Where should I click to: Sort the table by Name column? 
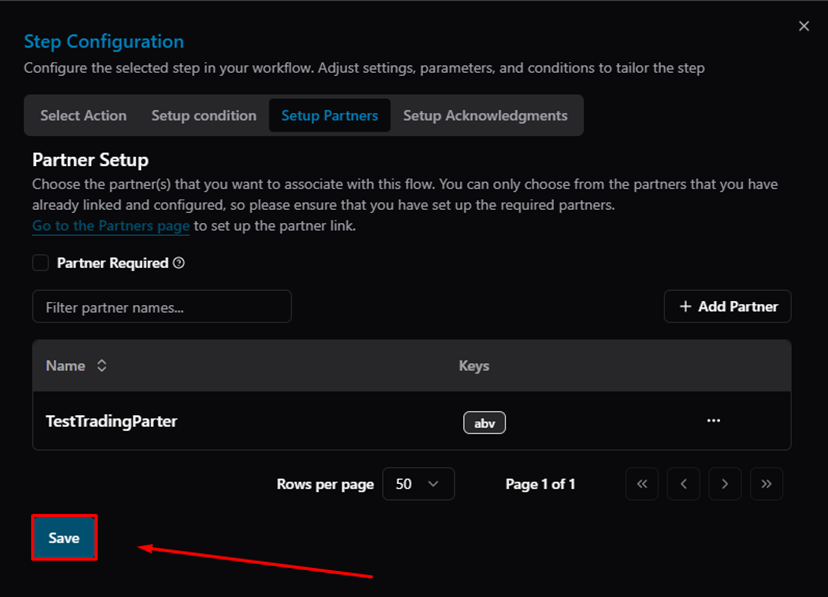pos(77,366)
